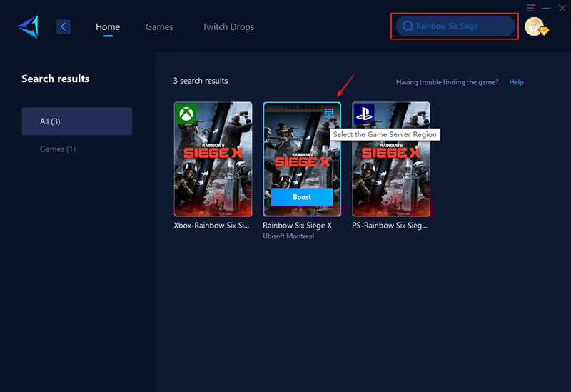Click the Boost button

[x=302, y=197]
